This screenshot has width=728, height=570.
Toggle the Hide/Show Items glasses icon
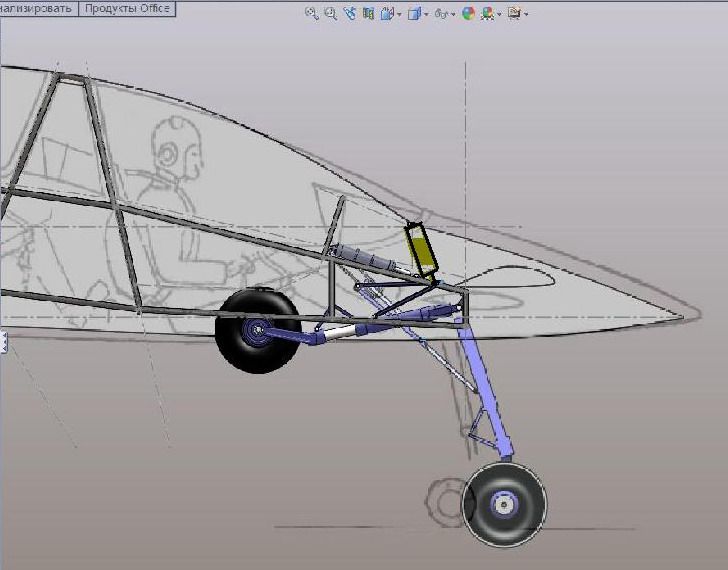[x=440, y=14]
